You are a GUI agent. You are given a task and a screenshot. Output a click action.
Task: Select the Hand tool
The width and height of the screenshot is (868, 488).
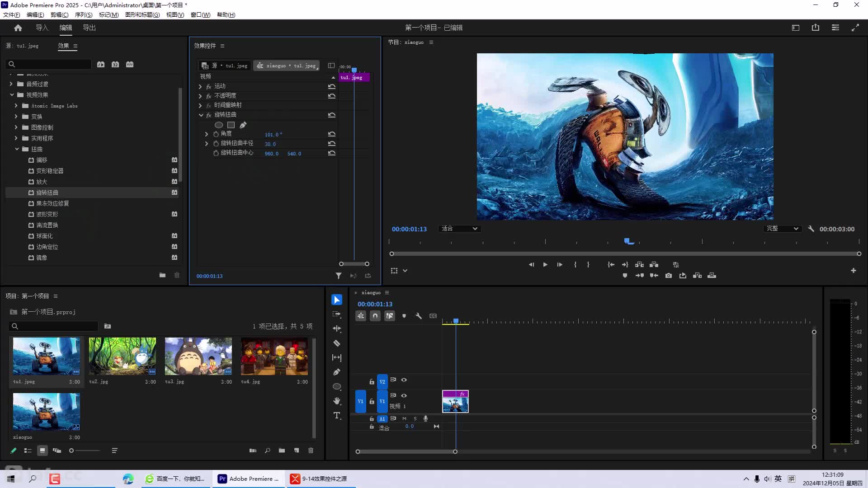pos(337,401)
